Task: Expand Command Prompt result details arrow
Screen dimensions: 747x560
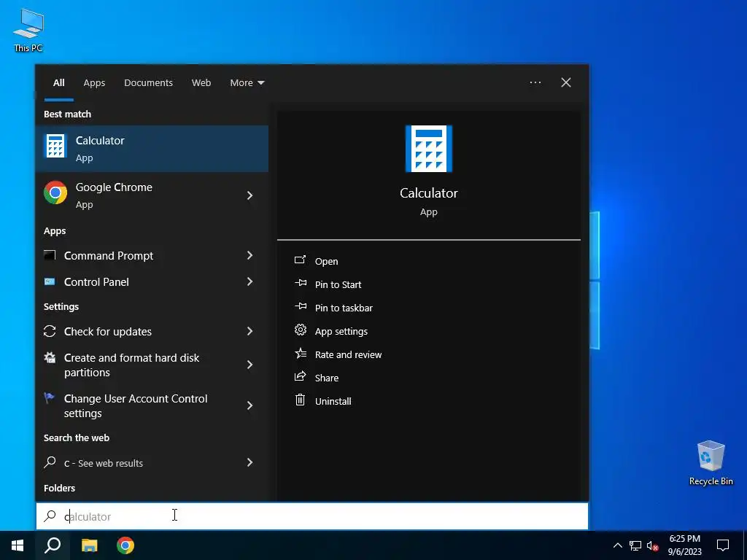Action: 249,255
